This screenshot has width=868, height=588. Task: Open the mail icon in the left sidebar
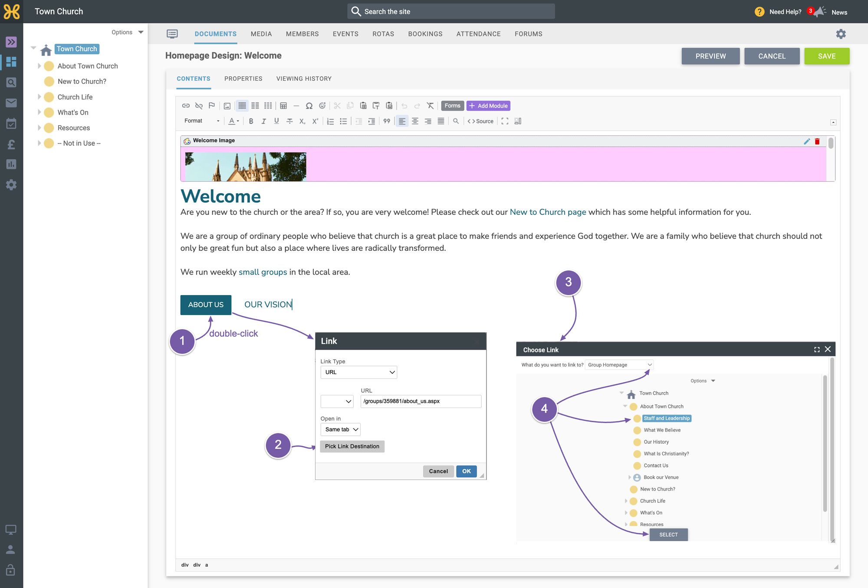tap(11, 103)
